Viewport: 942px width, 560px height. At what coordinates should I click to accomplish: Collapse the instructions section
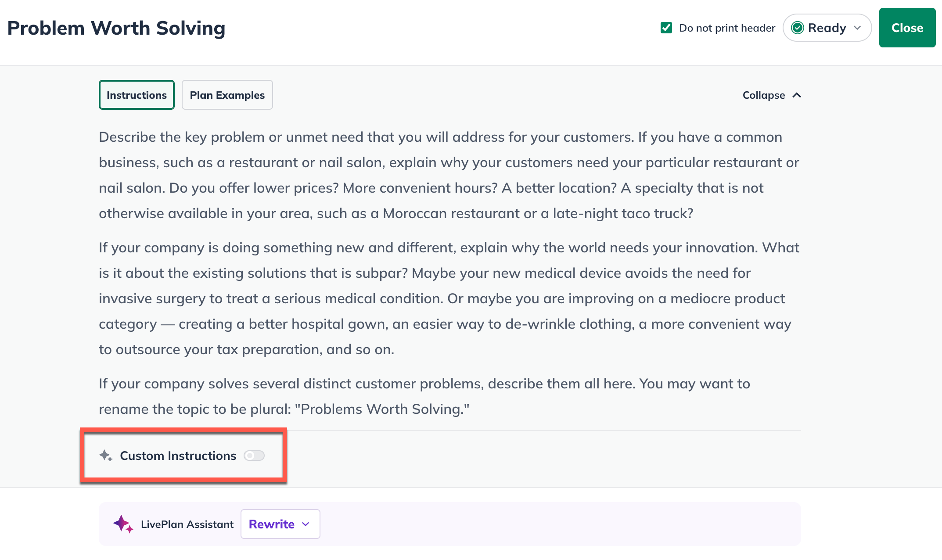(x=772, y=95)
